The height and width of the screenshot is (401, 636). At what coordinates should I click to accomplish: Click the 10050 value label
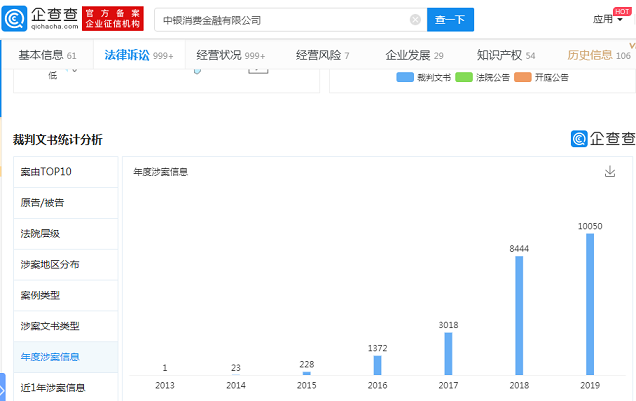(x=590, y=226)
